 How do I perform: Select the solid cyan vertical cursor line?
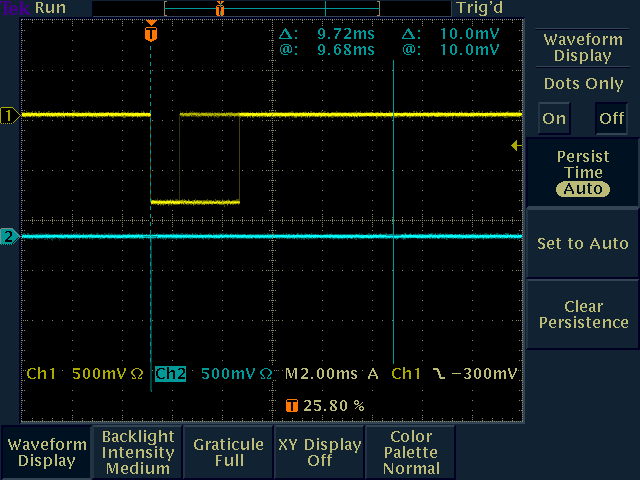tap(393, 212)
